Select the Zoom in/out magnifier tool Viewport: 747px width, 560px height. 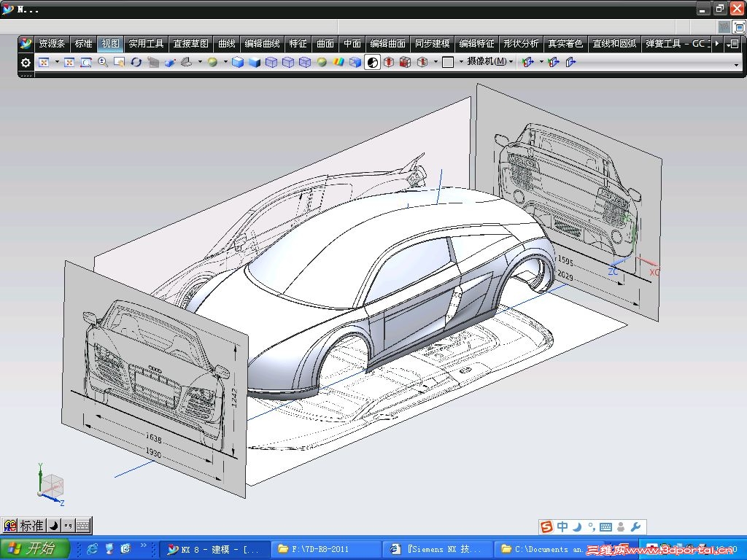coord(103,63)
